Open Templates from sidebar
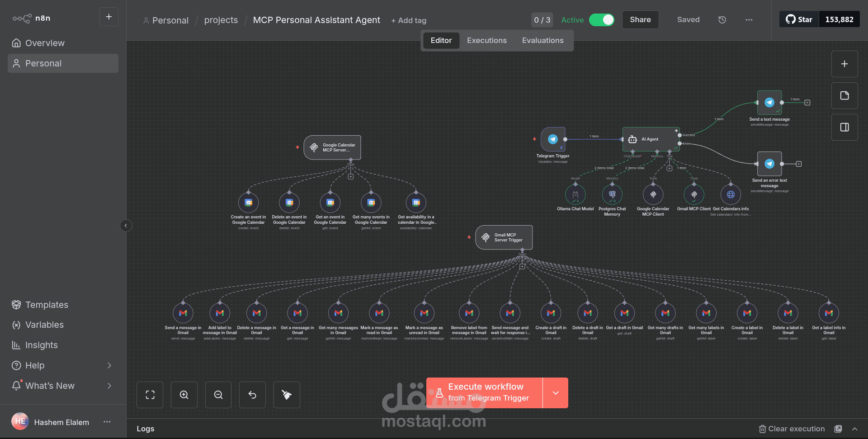 coord(63,305)
